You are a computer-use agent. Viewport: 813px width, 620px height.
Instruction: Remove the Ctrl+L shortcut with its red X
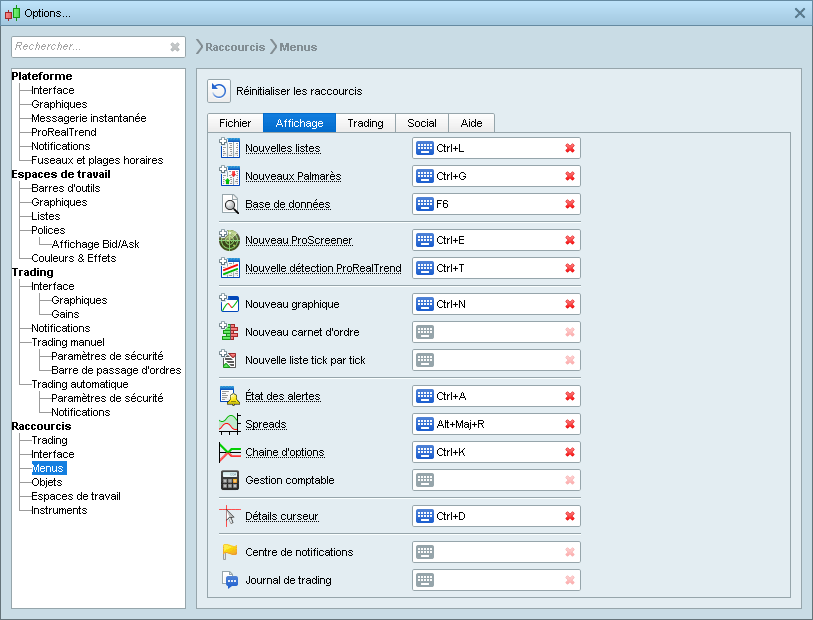tap(570, 148)
